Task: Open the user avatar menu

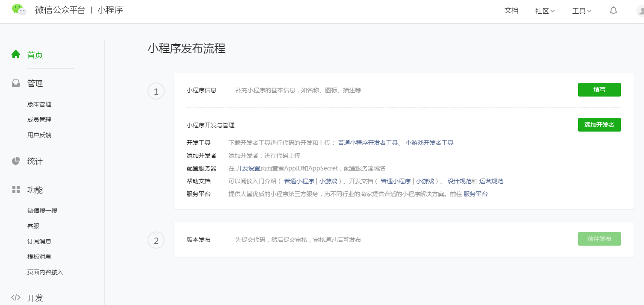Action: tap(640, 11)
